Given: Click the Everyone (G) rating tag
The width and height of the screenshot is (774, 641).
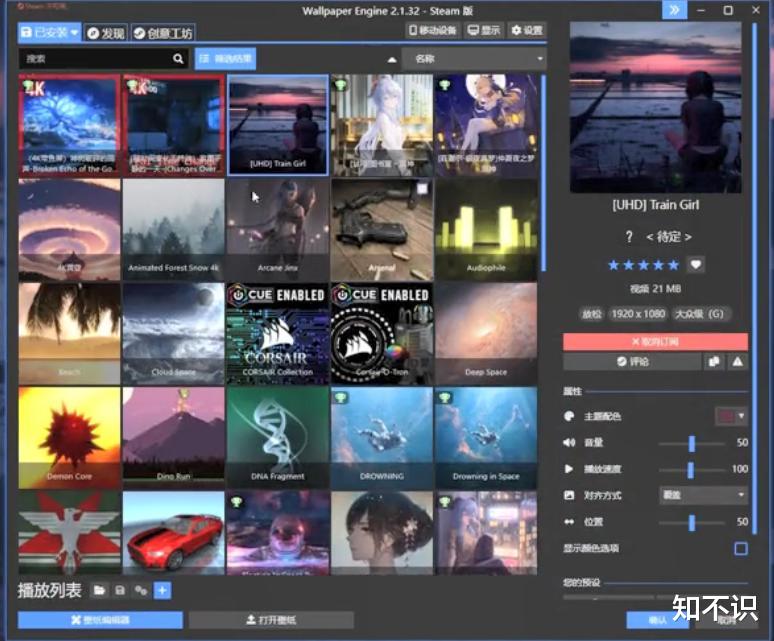Looking at the screenshot, I should coord(699,314).
